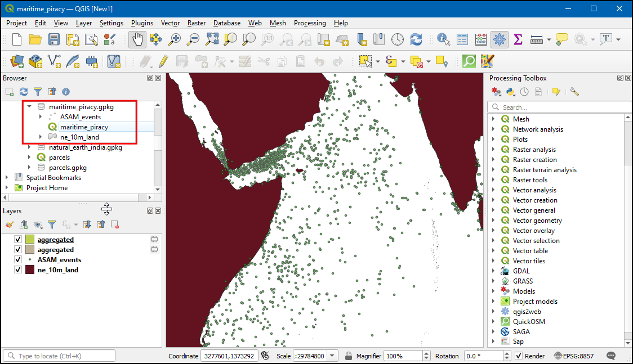Expand Spatial Bookmarks node
The height and width of the screenshot is (364, 633).
(x=7, y=177)
